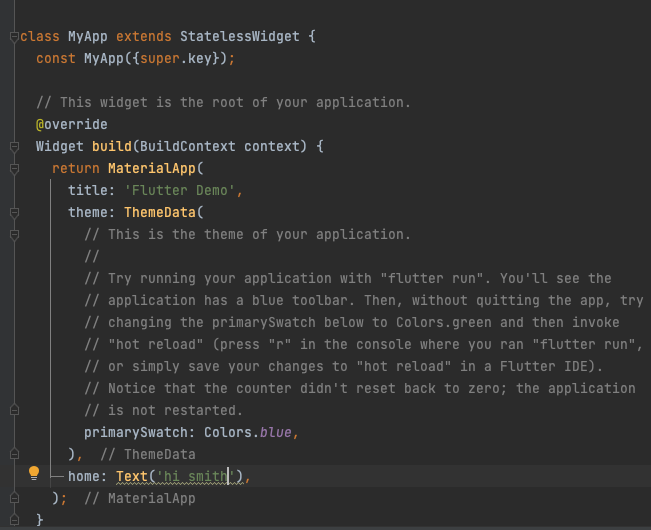This screenshot has height=530, width=651.
Task: Collapse the class MyApp fold marker
Action: 14,37
